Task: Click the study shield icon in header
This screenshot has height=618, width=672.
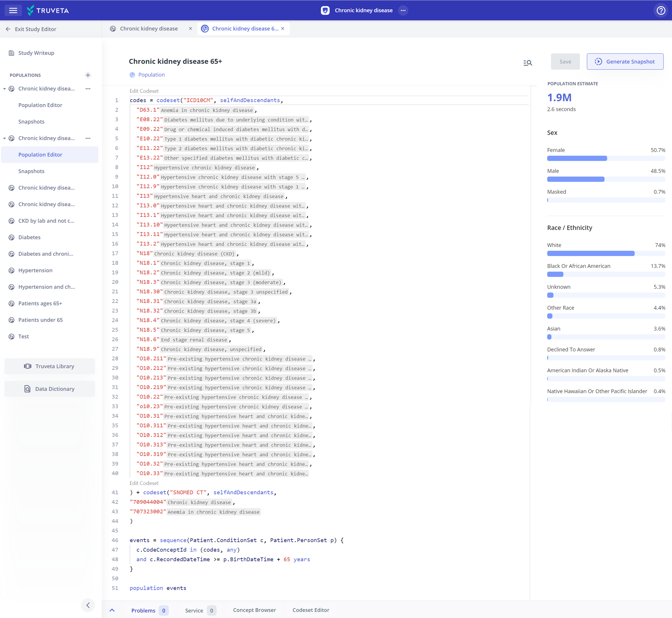Action: coord(325,10)
